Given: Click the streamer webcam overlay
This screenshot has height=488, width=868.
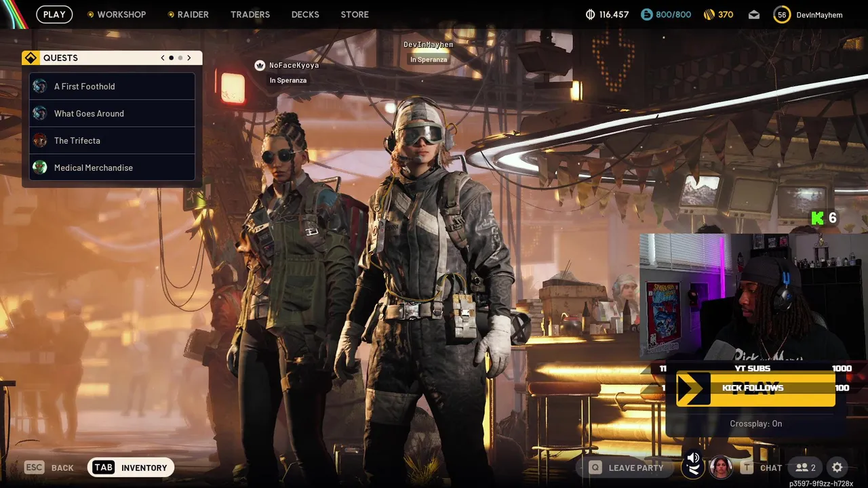Looking at the screenshot, I should click(x=753, y=297).
